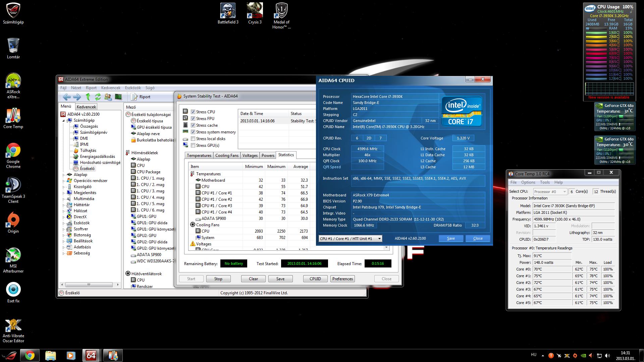Click Stop button in stability test
The height and width of the screenshot is (362, 644).
click(x=218, y=279)
